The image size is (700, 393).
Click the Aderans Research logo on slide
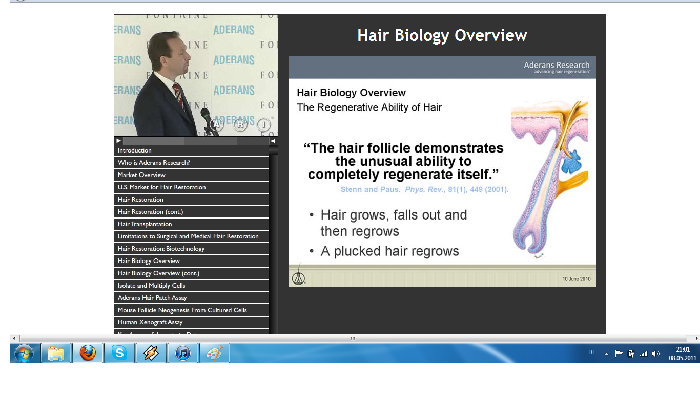tap(556, 67)
